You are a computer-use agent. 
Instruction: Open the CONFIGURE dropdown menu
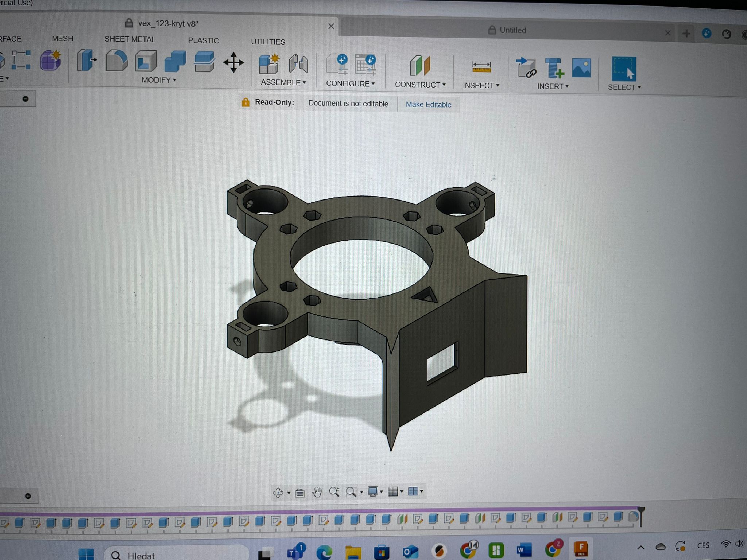tap(351, 83)
